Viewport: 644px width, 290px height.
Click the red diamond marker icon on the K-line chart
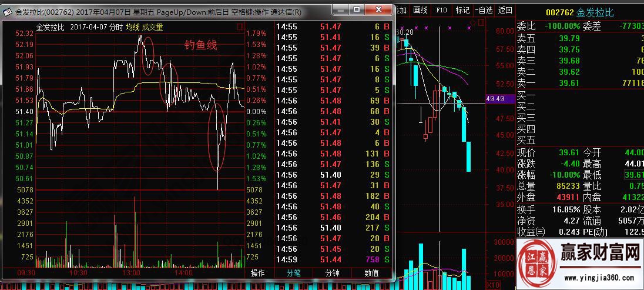click(470, 22)
